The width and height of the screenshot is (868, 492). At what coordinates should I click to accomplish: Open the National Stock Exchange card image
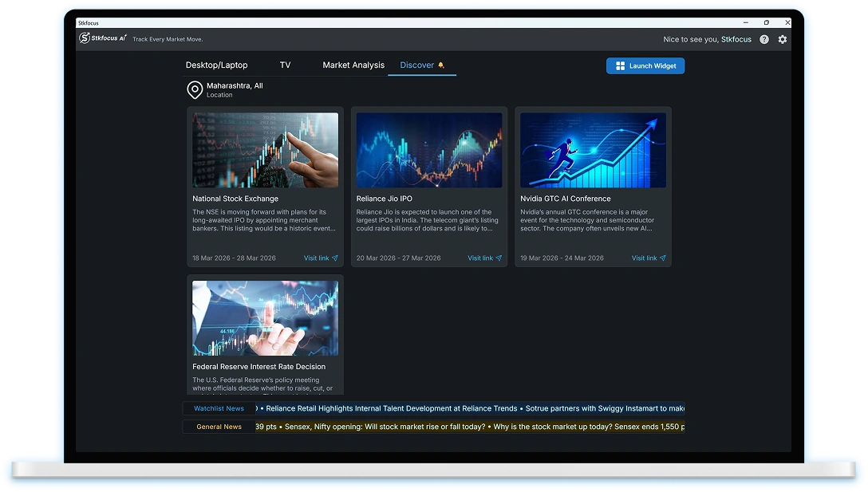(265, 150)
